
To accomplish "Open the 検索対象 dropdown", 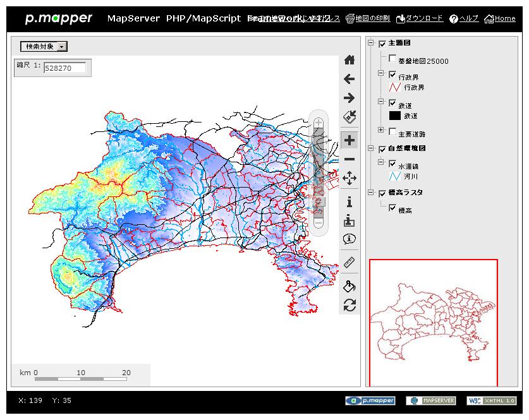I will 61,46.
